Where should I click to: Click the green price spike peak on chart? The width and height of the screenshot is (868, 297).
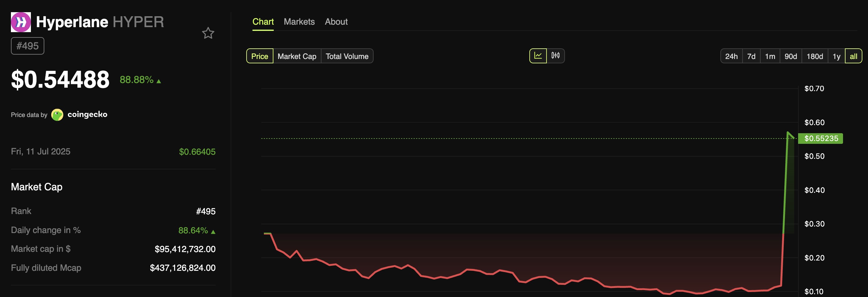(x=788, y=132)
